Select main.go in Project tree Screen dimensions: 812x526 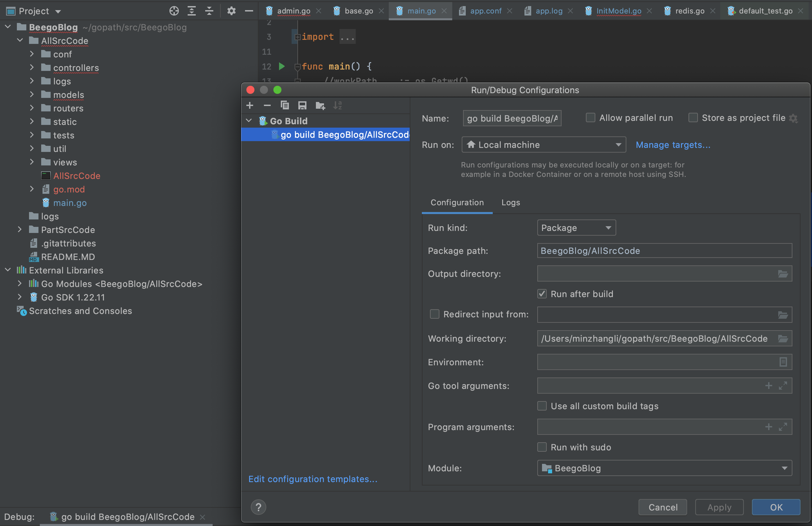point(70,203)
